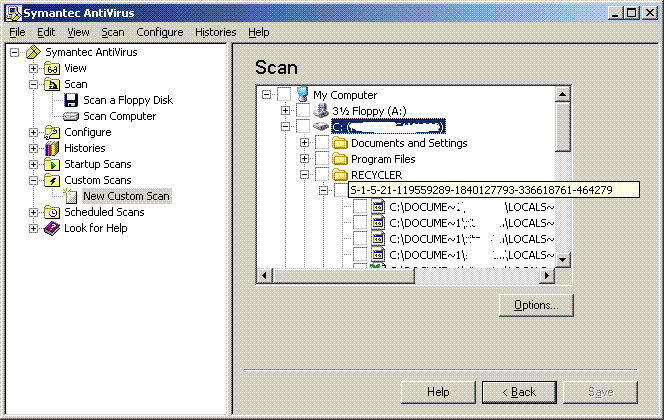Image resolution: width=664 pixels, height=420 pixels.
Task: Click the scan tree scroll up arrow
Action: tap(562, 94)
